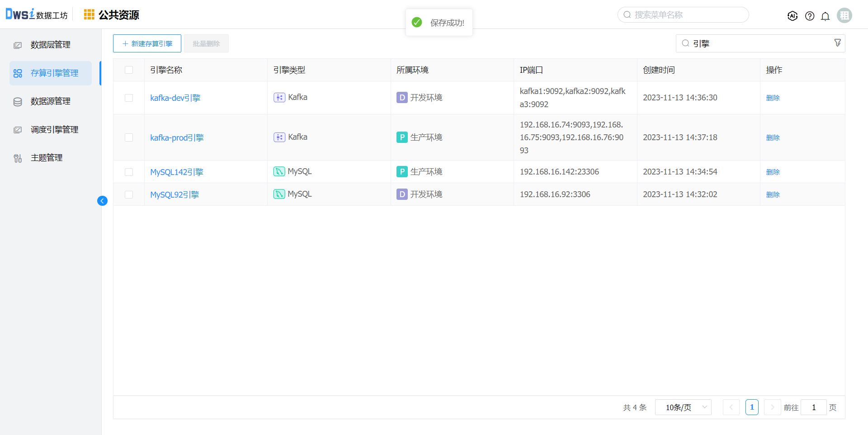Go to the previous page arrow

(x=731, y=407)
